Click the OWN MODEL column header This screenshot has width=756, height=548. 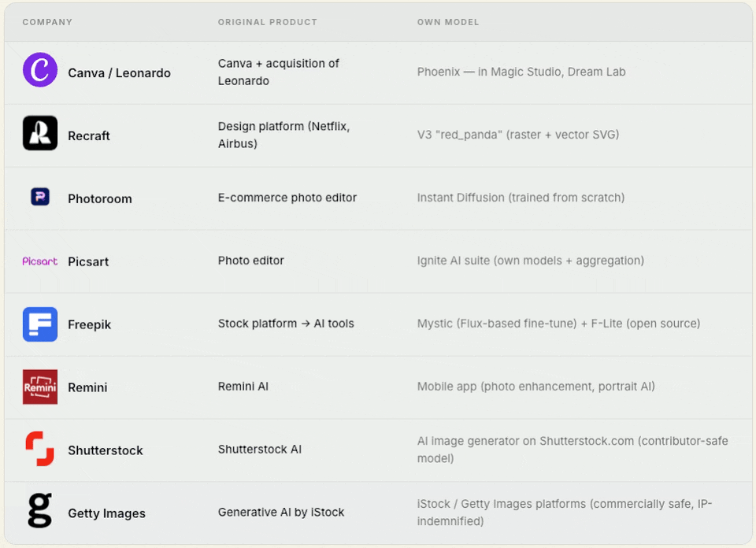tap(448, 22)
